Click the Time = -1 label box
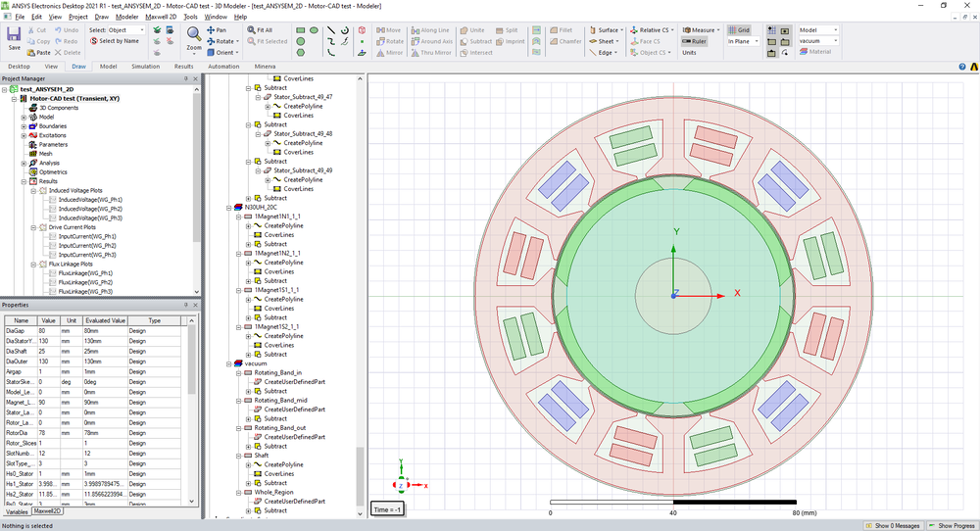 [x=387, y=509]
